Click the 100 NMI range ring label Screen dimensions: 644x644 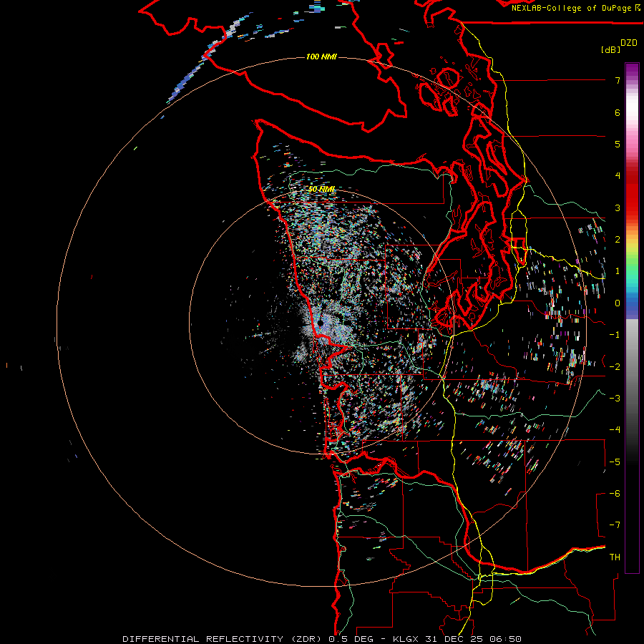point(321,57)
